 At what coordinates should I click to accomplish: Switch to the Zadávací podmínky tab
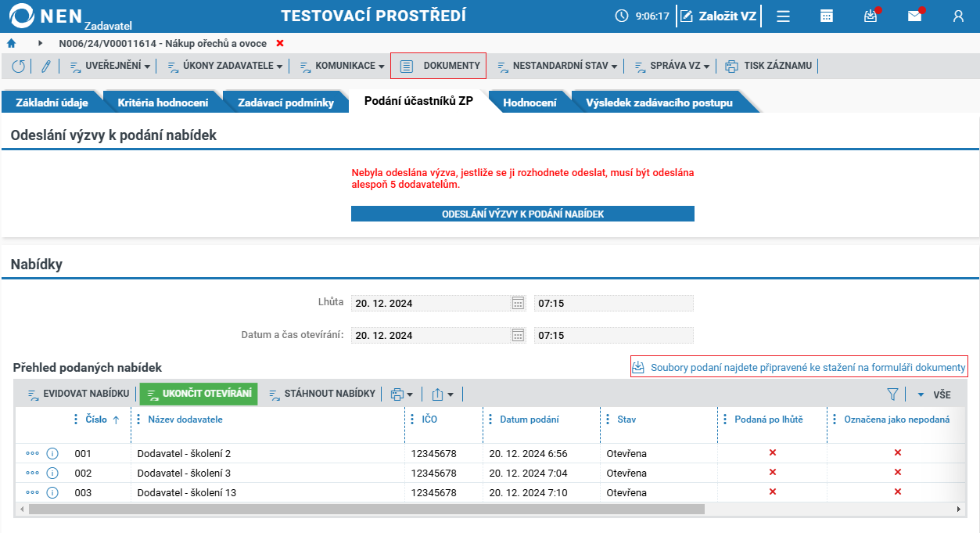[x=285, y=103]
